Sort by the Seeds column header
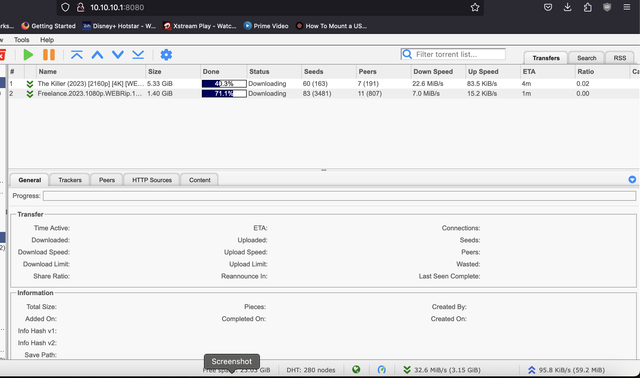 pyautogui.click(x=329, y=71)
